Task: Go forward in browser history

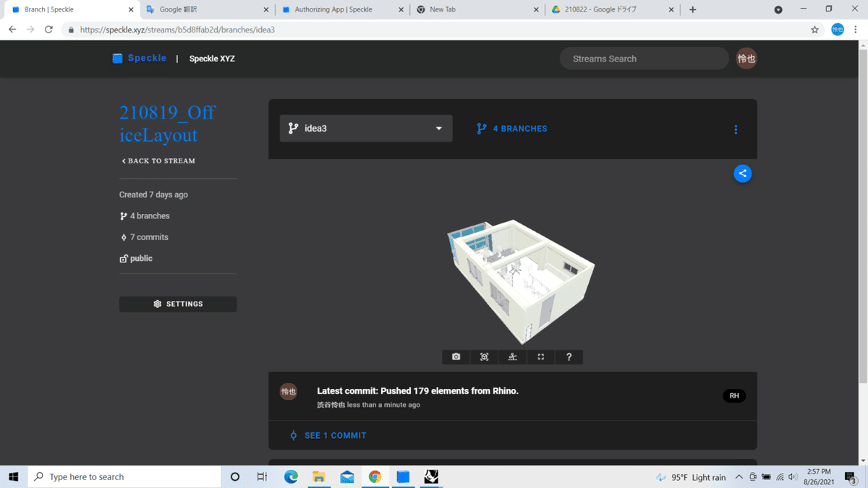Action: [x=30, y=30]
